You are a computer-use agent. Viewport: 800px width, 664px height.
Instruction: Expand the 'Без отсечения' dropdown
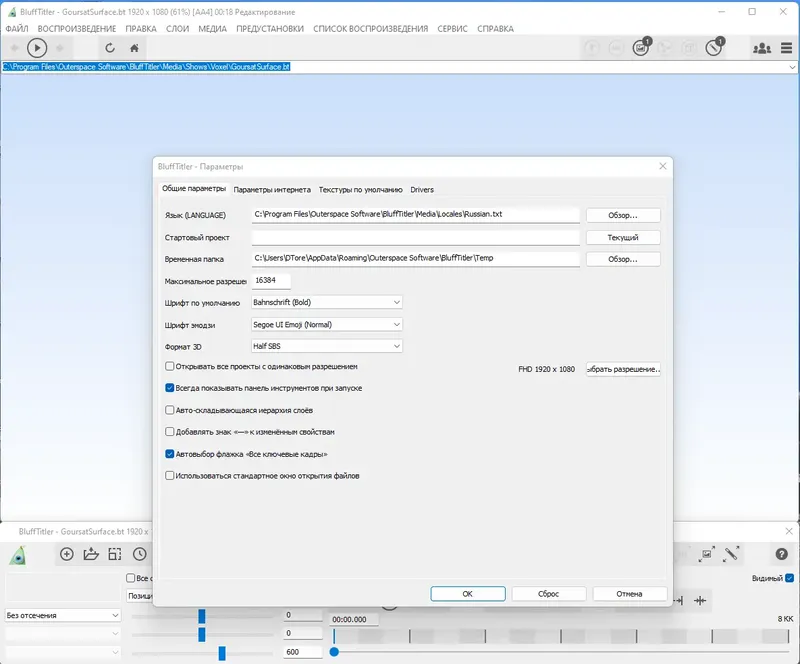(62, 616)
